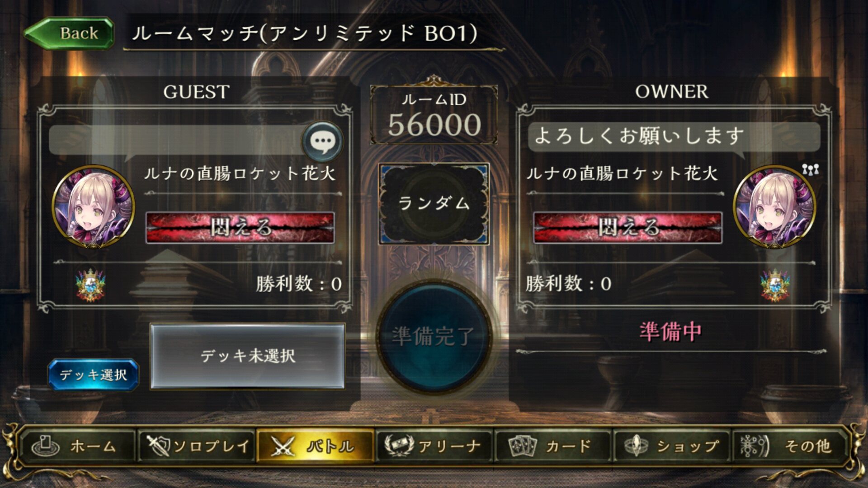Click the ルームID 56000 display

434,115
